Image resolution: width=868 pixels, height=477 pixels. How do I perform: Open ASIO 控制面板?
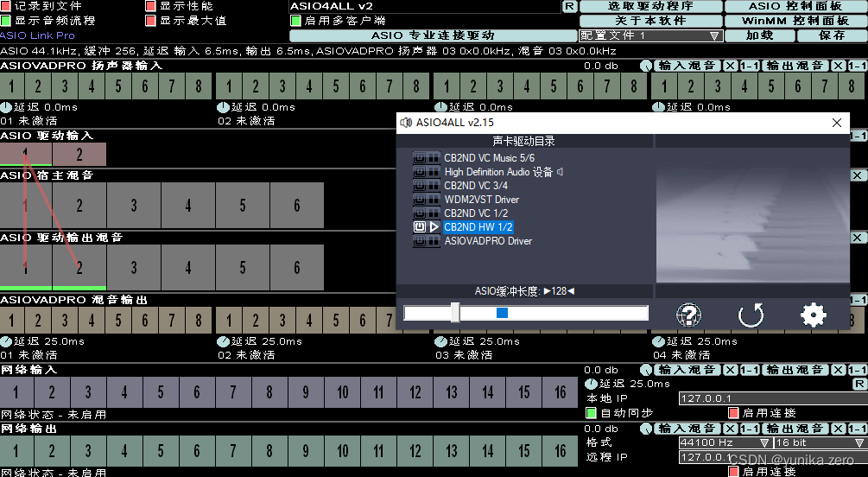click(x=796, y=6)
